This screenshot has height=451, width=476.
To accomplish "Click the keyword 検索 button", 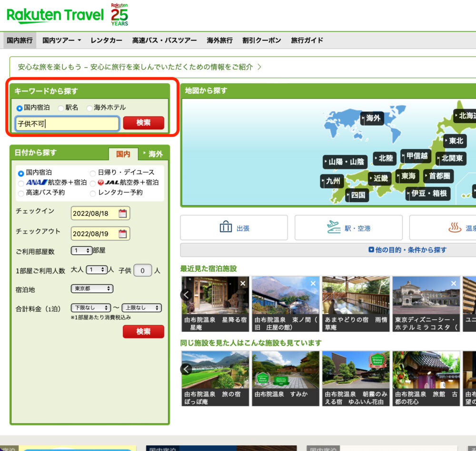I will [x=144, y=123].
